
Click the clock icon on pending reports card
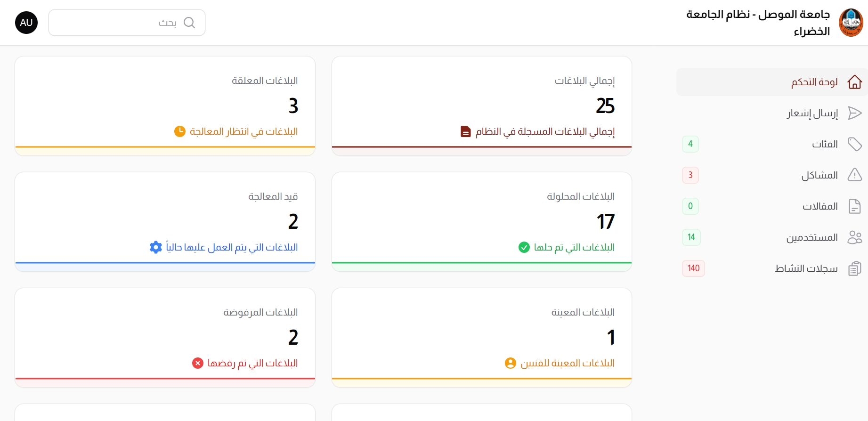(x=179, y=131)
